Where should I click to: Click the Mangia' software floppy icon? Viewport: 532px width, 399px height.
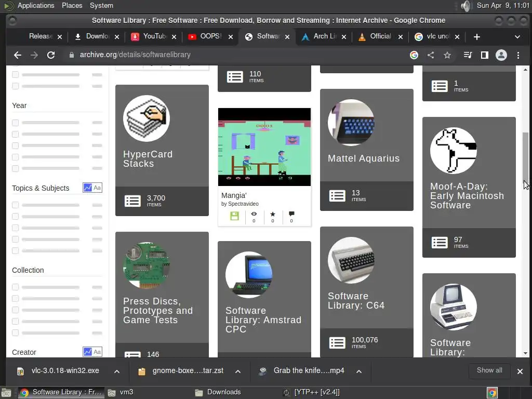pyautogui.click(x=234, y=216)
